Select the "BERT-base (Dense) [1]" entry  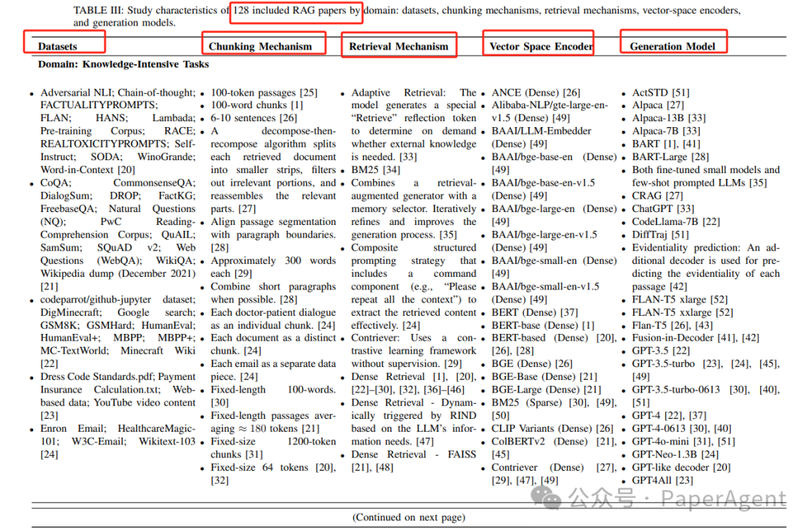point(543,326)
